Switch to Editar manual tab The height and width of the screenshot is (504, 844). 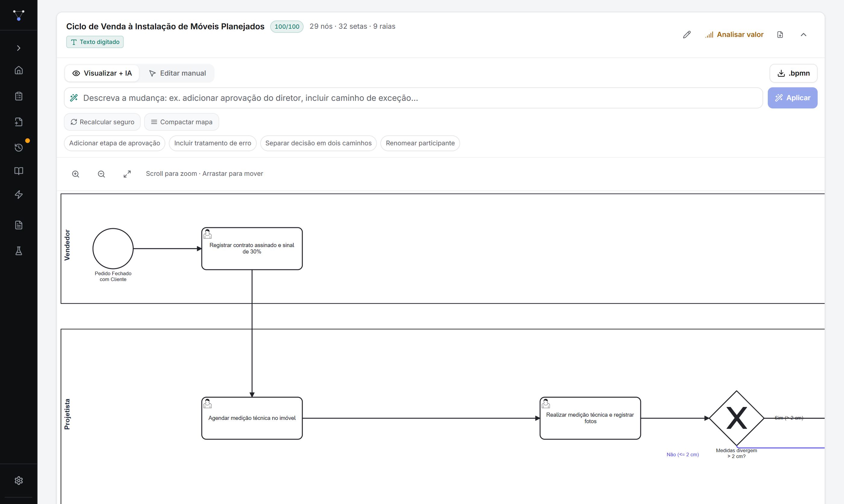[177, 73]
